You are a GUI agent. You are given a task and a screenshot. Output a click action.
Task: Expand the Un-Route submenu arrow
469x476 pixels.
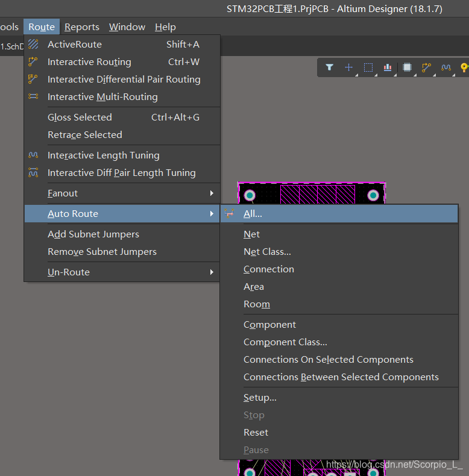coord(212,272)
